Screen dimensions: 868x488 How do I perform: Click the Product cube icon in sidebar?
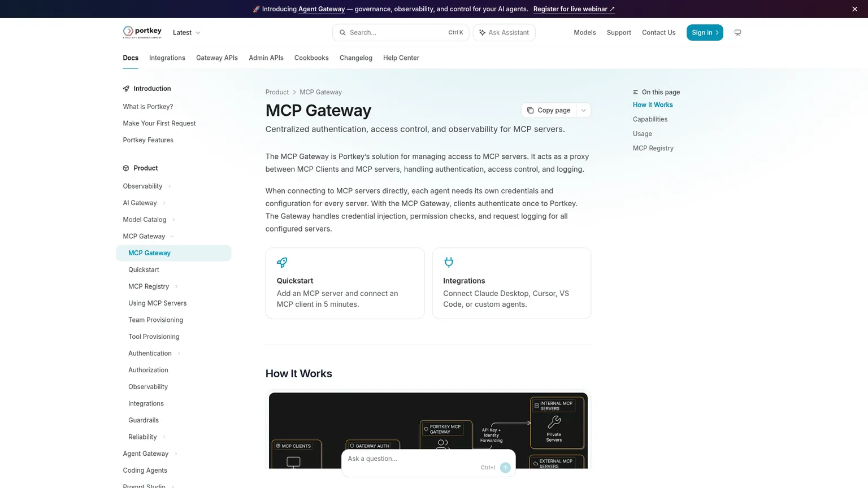(x=126, y=168)
